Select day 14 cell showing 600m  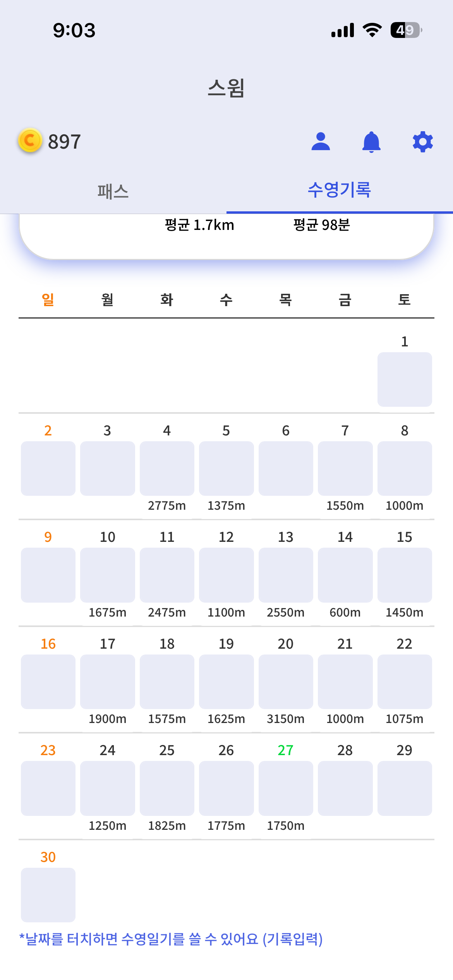coord(345,575)
